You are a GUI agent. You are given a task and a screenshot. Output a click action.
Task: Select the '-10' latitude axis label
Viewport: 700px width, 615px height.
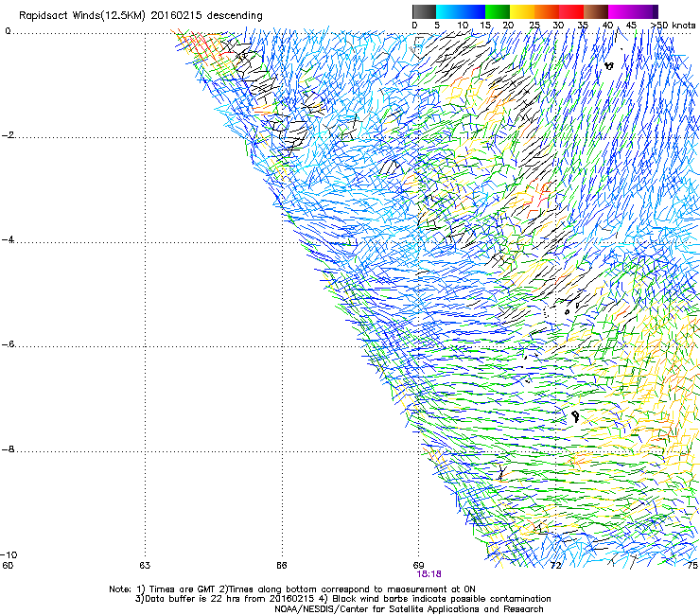point(9,554)
